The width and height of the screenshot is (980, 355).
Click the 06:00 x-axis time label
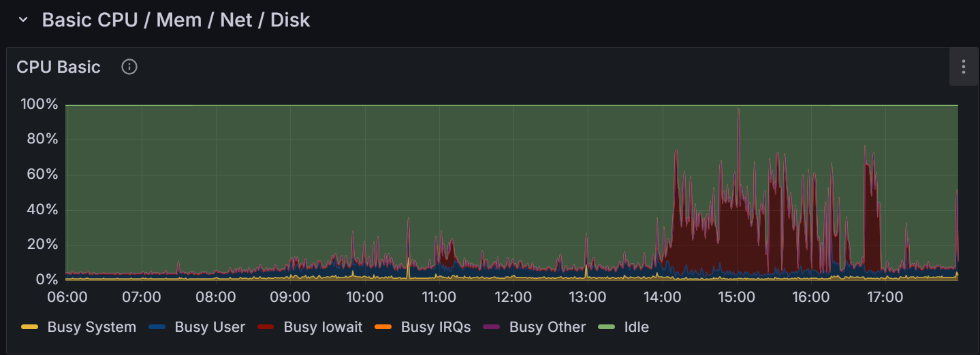point(67,297)
